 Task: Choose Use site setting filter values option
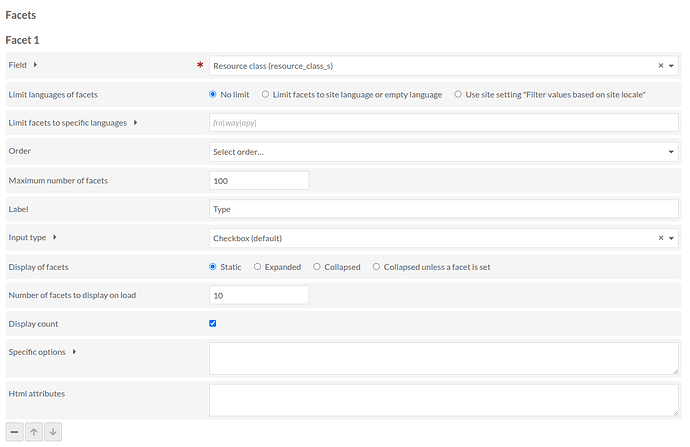(458, 94)
